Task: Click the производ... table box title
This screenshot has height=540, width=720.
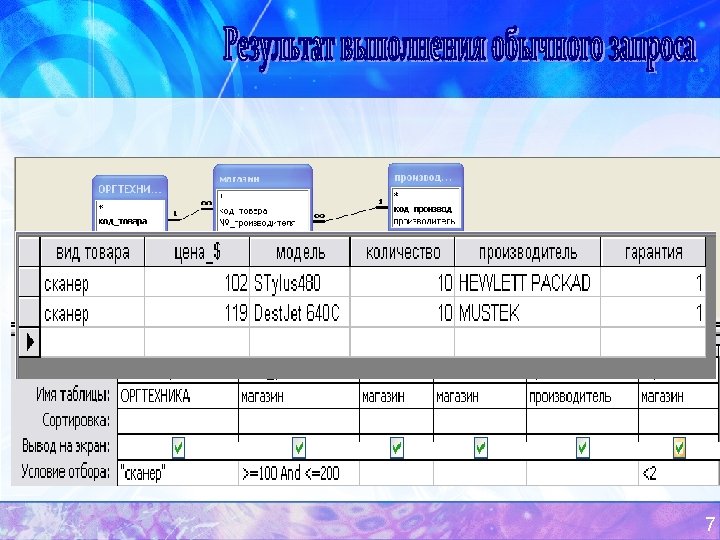Action: pyautogui.click(x=426, y=177)
